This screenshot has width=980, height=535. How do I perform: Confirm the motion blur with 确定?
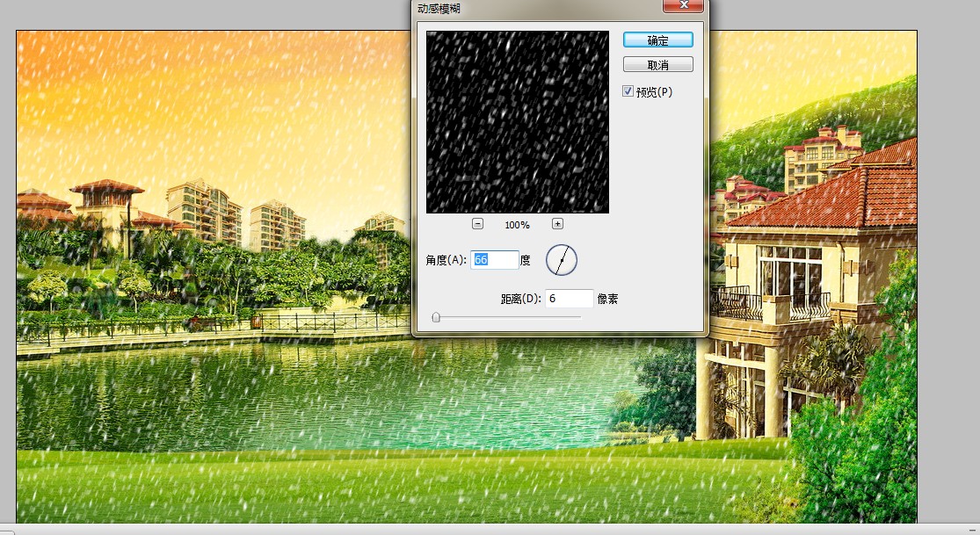click(x=657, y=40)
